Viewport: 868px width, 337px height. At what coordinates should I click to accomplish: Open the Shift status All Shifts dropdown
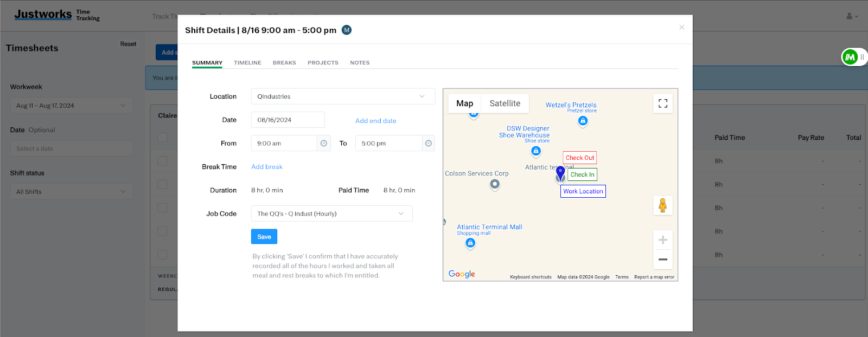71,192
